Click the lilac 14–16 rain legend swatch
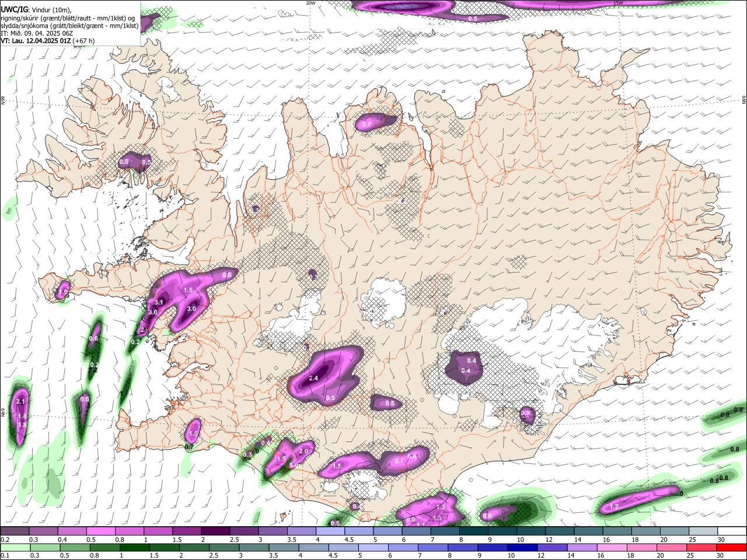The height and width of the screenshot is (560, 747). tap(582, 547)
